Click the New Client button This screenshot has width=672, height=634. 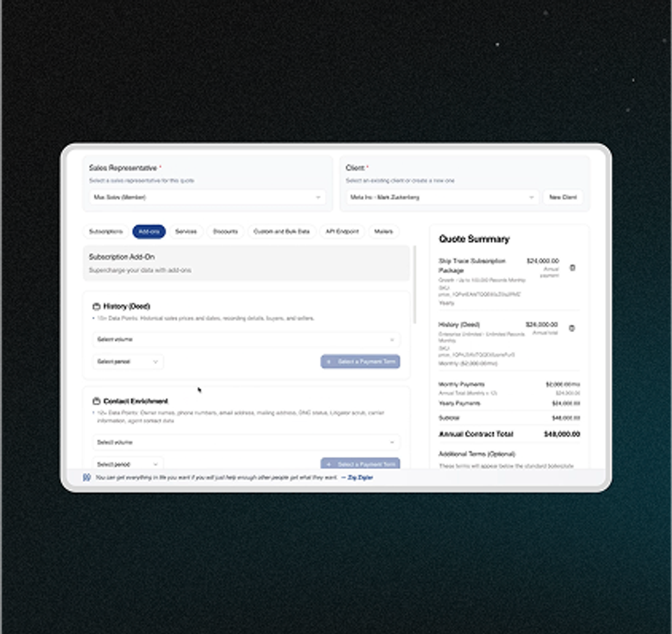[x=563, y=197]
